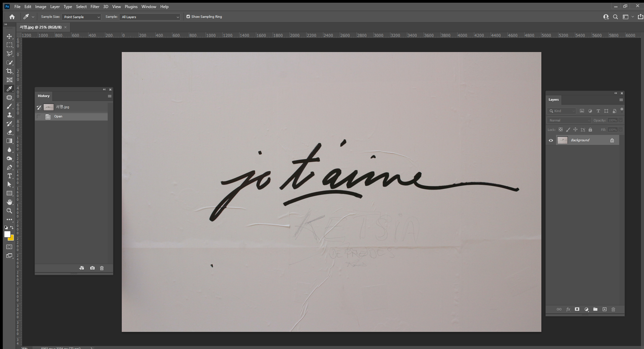Select the Eyedropper tool in toolbox

tap(9, 89)
